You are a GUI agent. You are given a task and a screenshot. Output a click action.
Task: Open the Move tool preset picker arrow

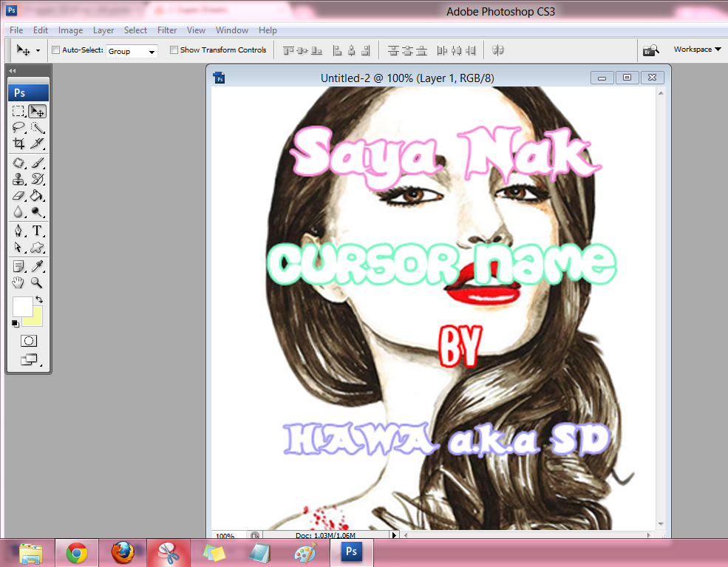tap(38, 50)
